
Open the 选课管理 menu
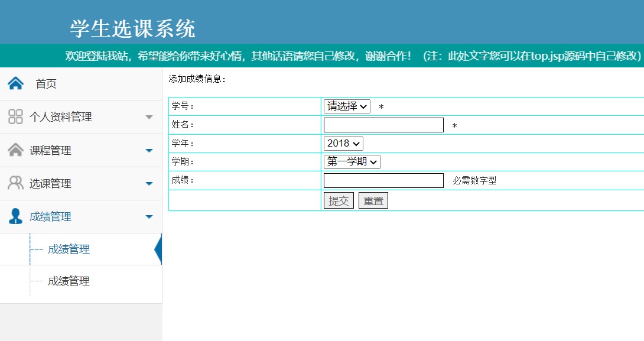point(81,184)
